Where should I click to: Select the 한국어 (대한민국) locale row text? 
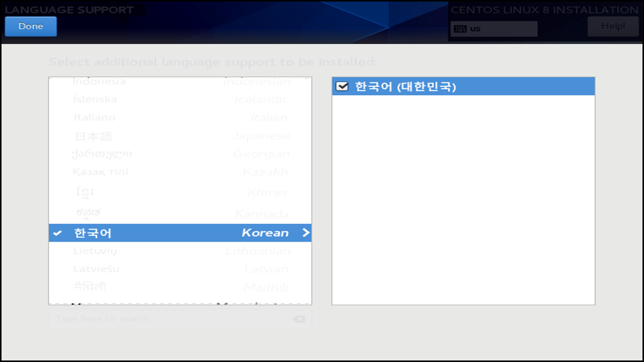(x=406, y=86)
